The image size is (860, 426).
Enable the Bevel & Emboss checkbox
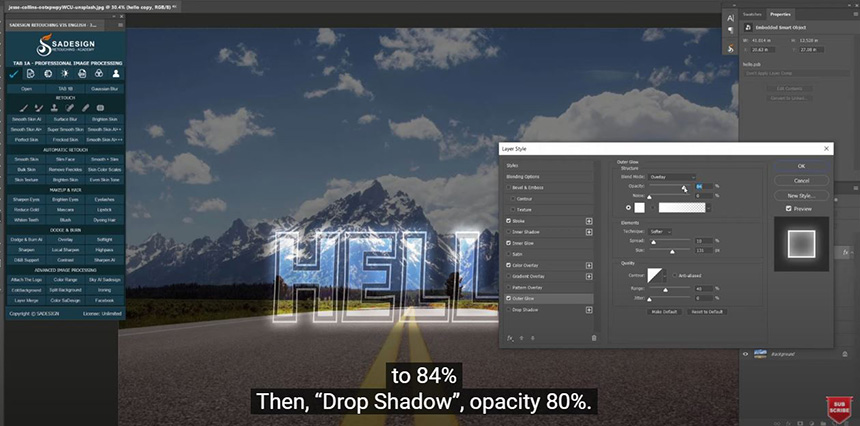(509, 188)
